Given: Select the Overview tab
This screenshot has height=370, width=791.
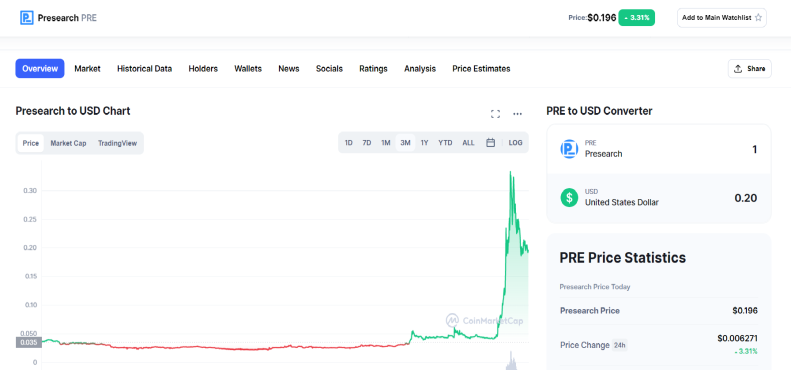Looking at the screenshot, I should (x=40, y=69).
